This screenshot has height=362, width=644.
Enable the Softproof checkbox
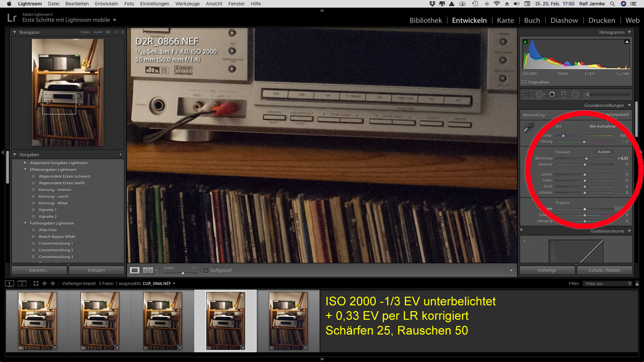(206, 270)
